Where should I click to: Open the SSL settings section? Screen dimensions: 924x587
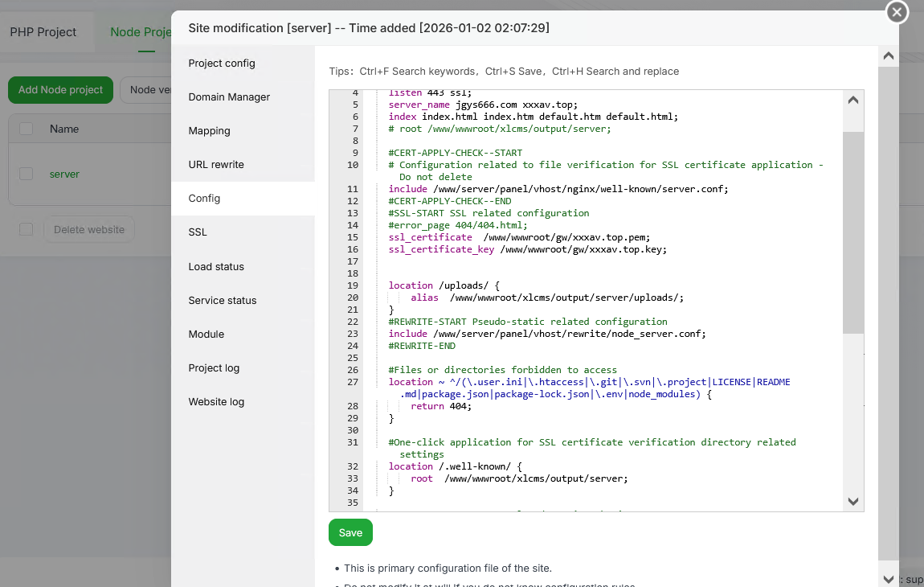[198, 232]
